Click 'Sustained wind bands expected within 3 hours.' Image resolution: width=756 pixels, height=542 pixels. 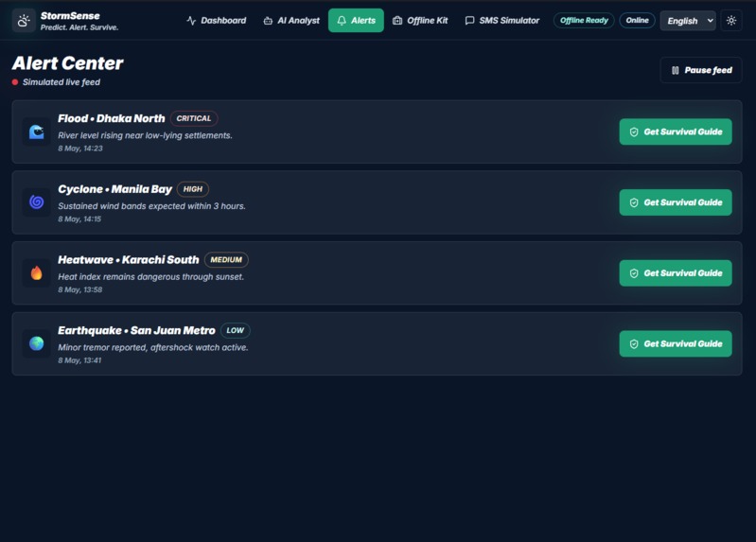coord(152,206)
